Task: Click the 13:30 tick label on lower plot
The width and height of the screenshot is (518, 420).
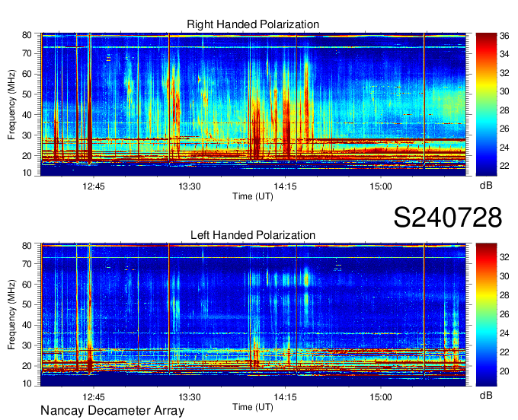Action: point(189,397)
